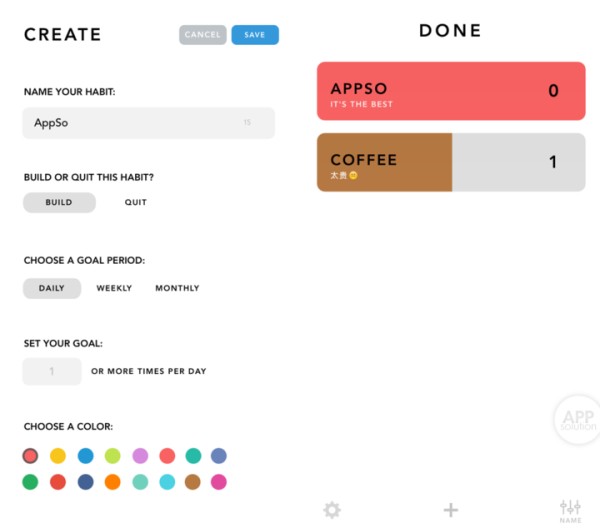This screenshot has height=528, width=600.
Task: Pick the lilac purple color swatch
Action: [x=139, y=456]
